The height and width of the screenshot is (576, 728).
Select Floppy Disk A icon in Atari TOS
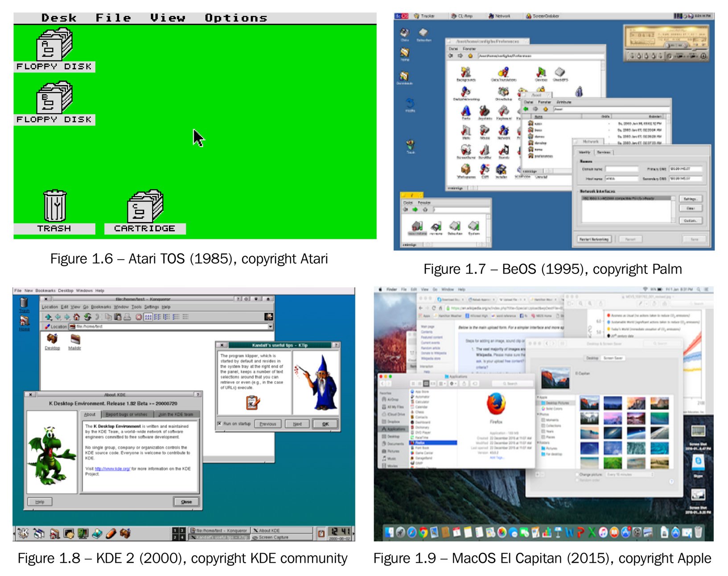(x=54, y=50)
